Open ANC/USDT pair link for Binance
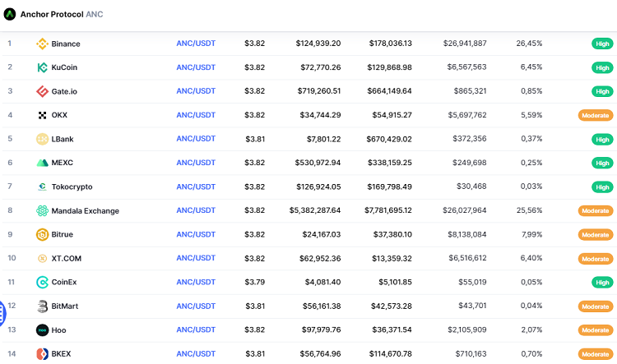Image resolution: width=617 pixels, height=364 pixels. (x=196, y=44)
